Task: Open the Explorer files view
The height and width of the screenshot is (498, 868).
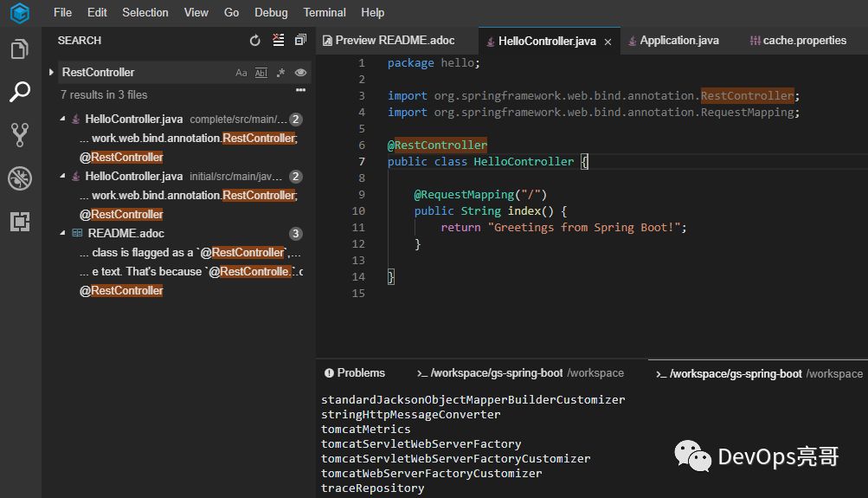Action: click(x=19, y=49)
